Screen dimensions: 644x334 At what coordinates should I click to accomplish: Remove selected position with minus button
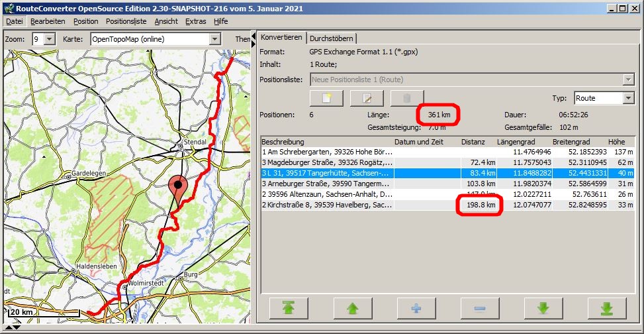click(479, 309)
